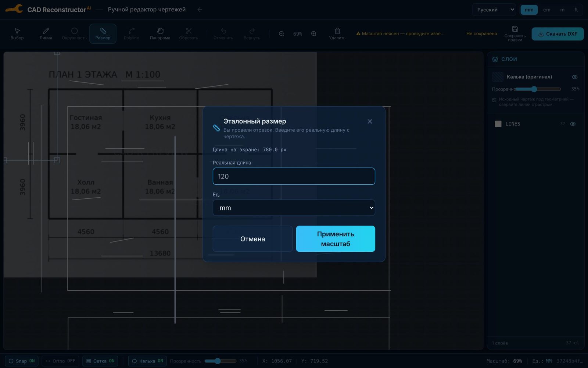Click Сохранить правки save icon

[515, 29]
